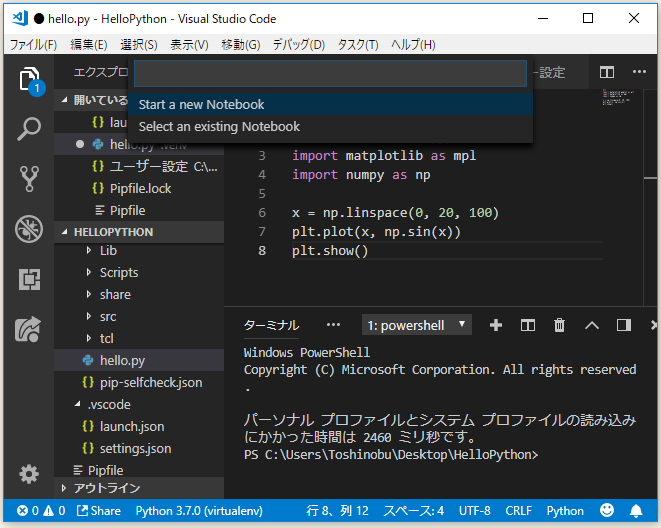Select Pipfile.lock in open editors
The image size is (661, 528).
tap(139, 188)
